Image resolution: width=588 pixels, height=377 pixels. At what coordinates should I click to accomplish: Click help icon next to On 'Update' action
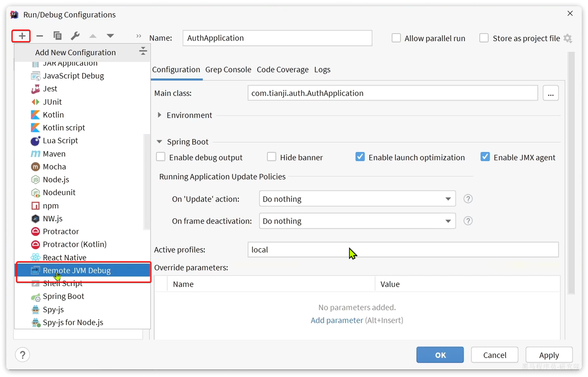[468, 199]
